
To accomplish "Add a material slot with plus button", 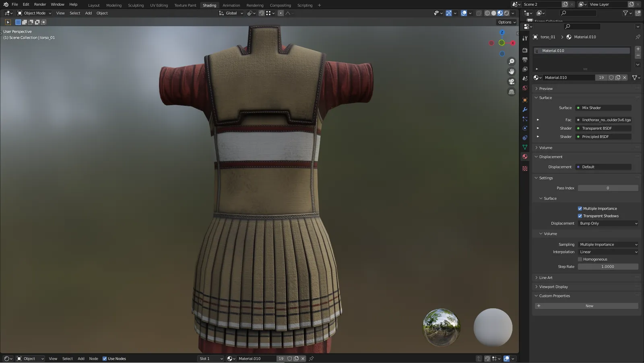I will pos(638,49).
